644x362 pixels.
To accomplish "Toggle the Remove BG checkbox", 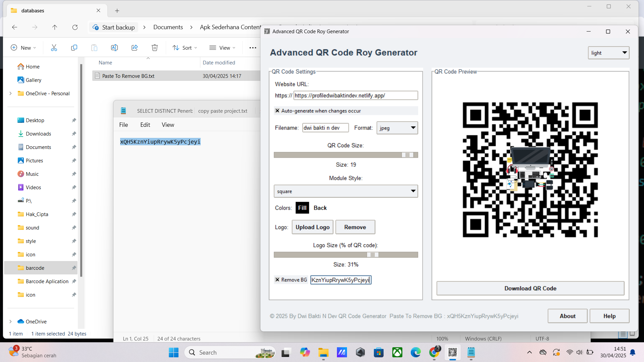I will point(278,280).
